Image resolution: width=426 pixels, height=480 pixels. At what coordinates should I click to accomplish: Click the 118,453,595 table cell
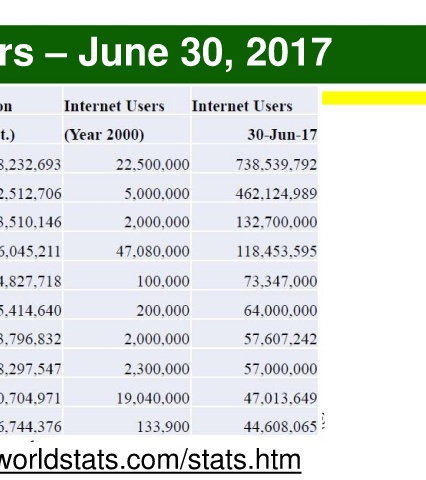pyautogui.click(x=255, y=246)
